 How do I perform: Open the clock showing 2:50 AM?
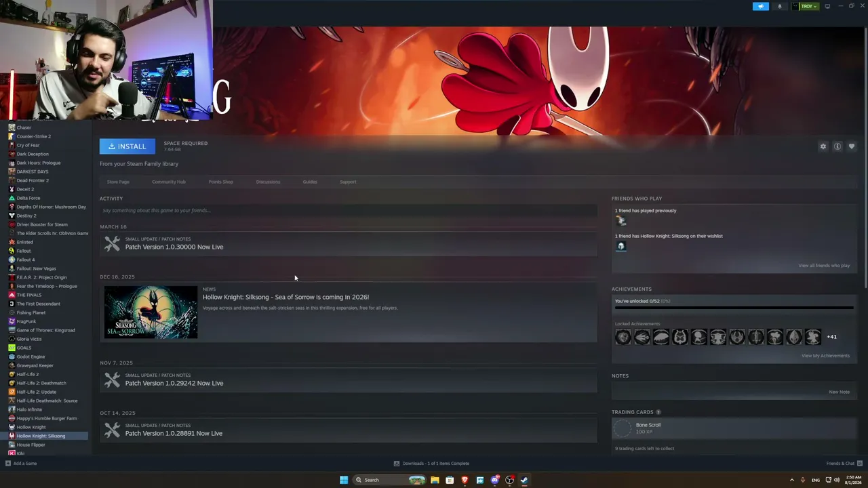(854, 480)
